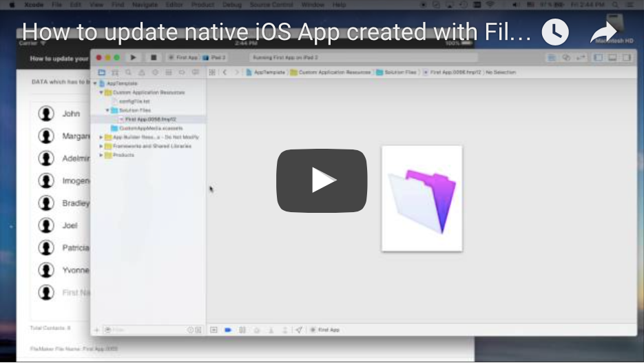Open the File menu
Image resolution: width=644 pixels, height=363 pixels.
coord(56,5)
